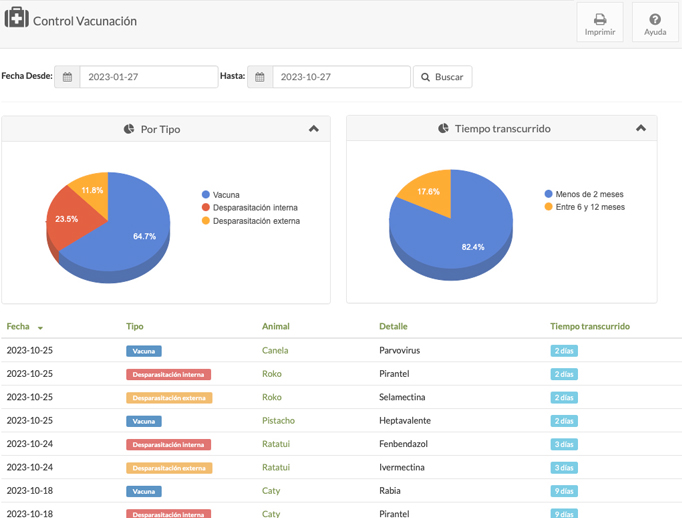Open the Ayuda help icon
This screenshot has width=682, height=518.
click(x=655, y=19)
